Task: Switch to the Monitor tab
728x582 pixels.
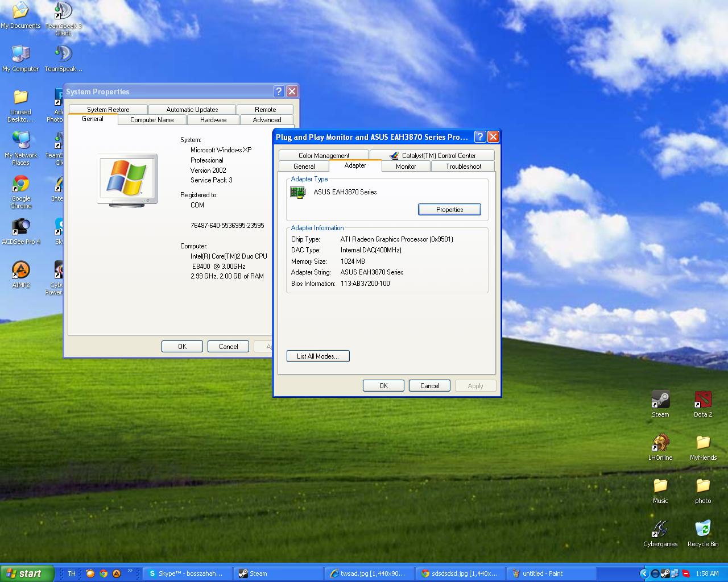Action: 406,166
